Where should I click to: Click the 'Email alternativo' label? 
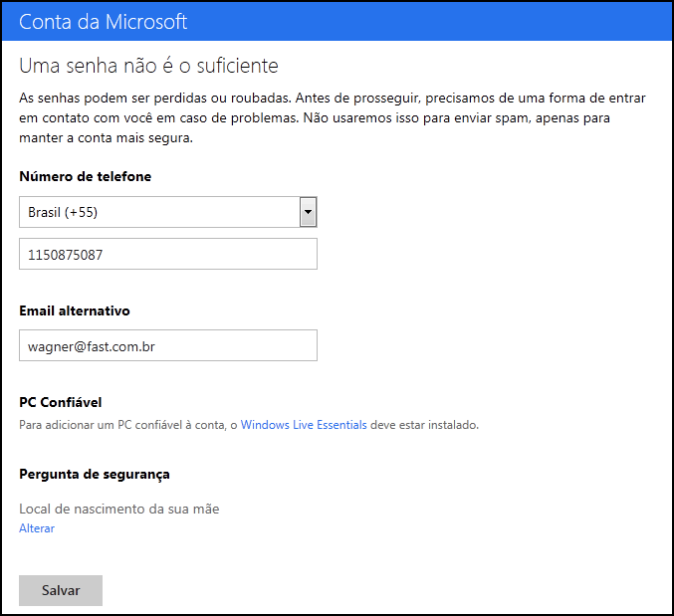[75, 310]
